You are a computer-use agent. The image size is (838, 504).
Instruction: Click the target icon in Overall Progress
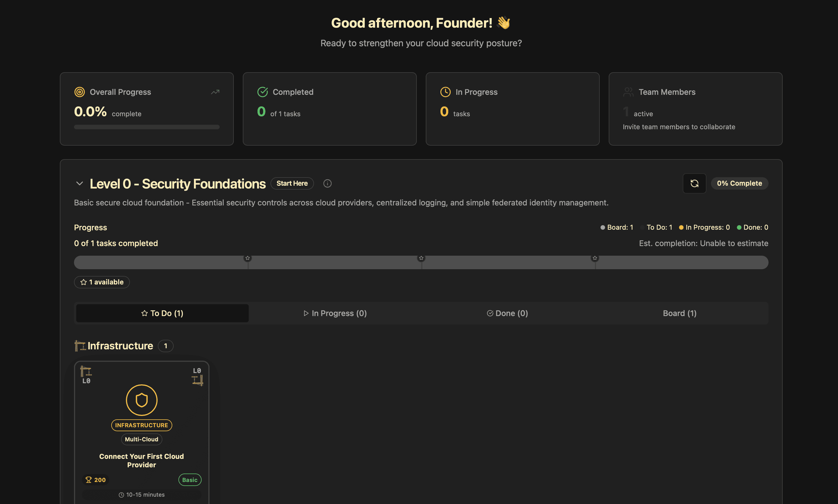pyautogui.click(x=80, y=92)
